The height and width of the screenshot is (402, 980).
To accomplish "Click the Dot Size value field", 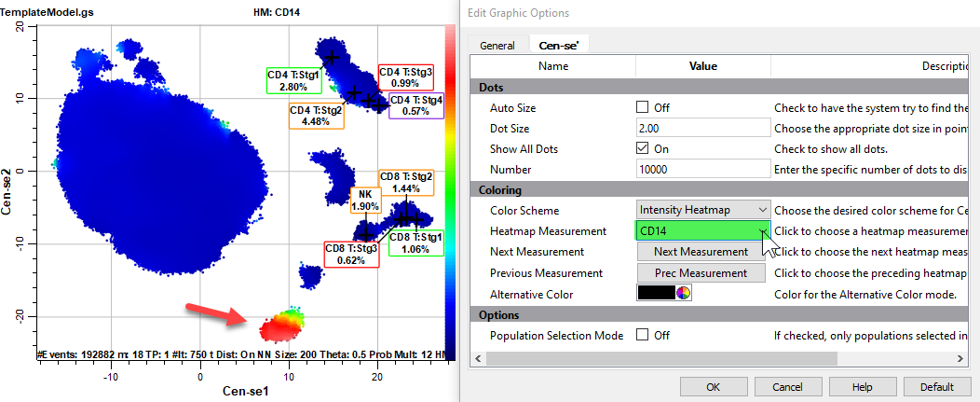I will click(x=702, y=128).
